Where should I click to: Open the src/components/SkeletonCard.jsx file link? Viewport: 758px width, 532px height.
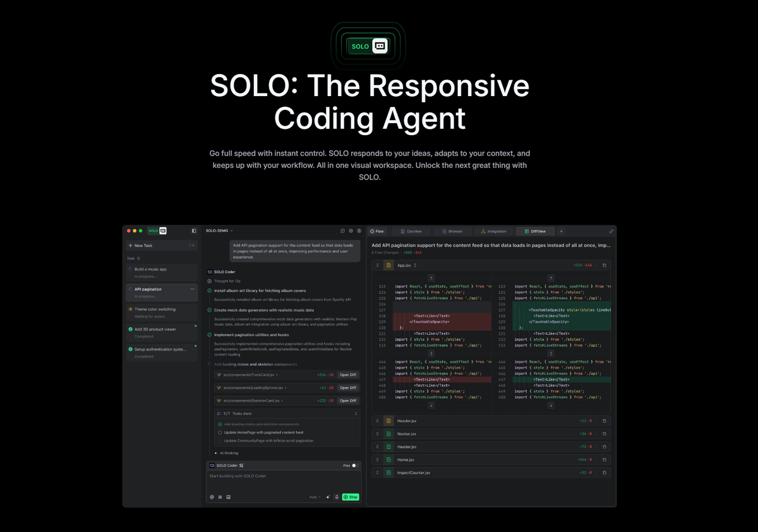[x=252, y=401]
